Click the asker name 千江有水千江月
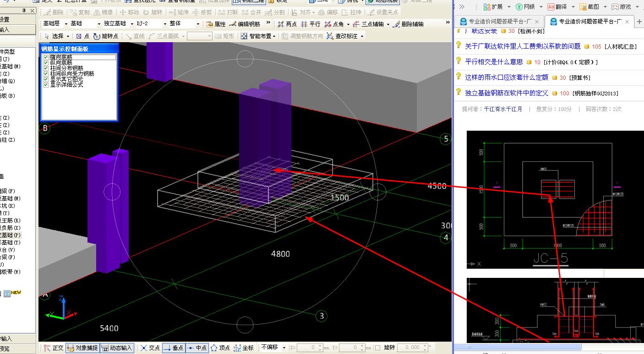644x354 pixels. point(503,109)
